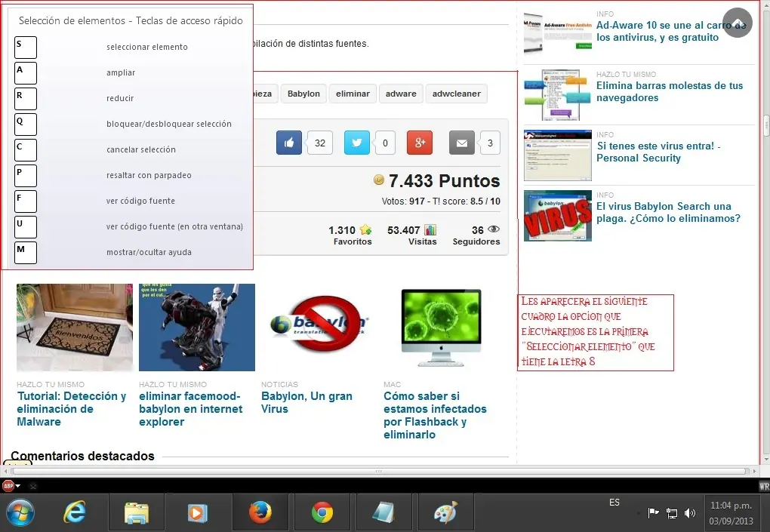Click the Ad-Aware software box thumbnail

[x=557, y=33]
